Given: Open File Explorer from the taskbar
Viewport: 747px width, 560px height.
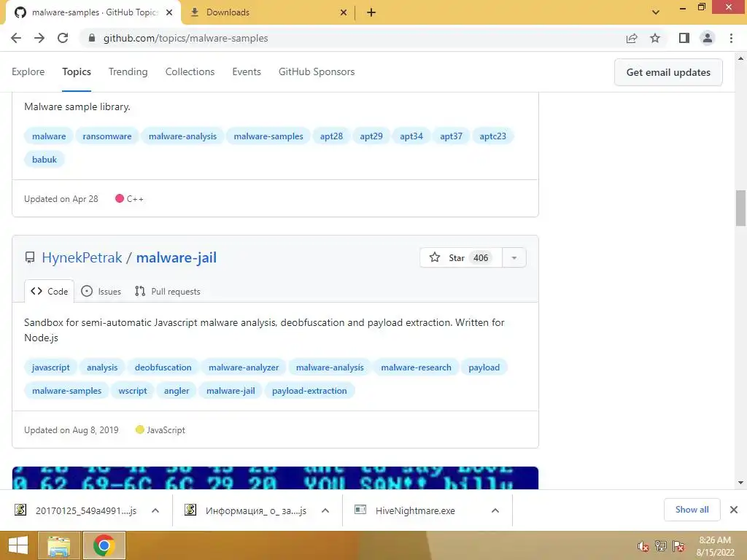Looking at the screenshot, I should click(59, 545).
